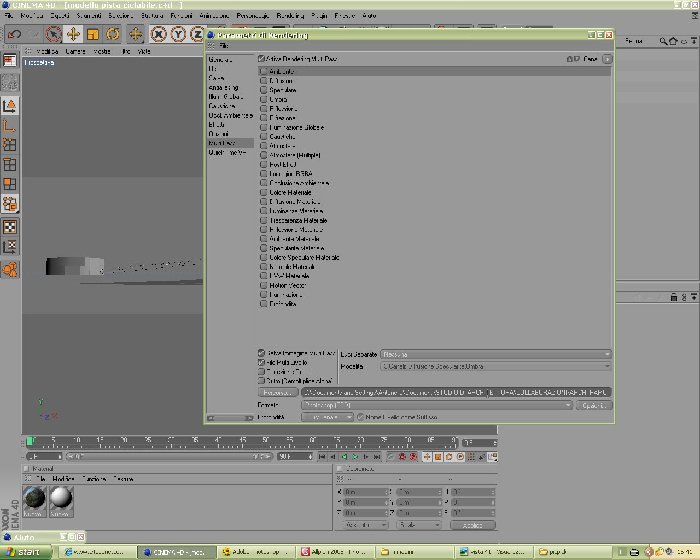Select the Move tool icon
Viewport: 700px width, 560px height.
click(x=73, y=34)
